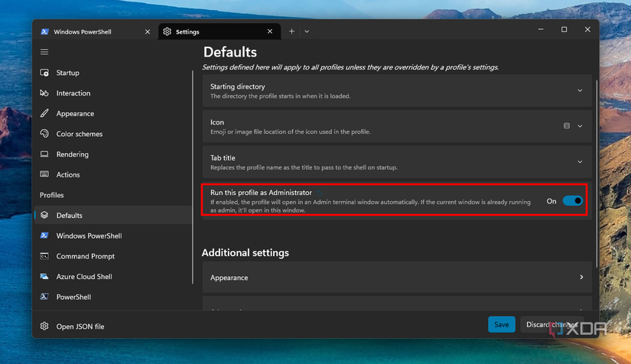This screenshot has width=631, height=364.
Task: Open Color schemes palette icon
Action: click(x=44, y=134)
